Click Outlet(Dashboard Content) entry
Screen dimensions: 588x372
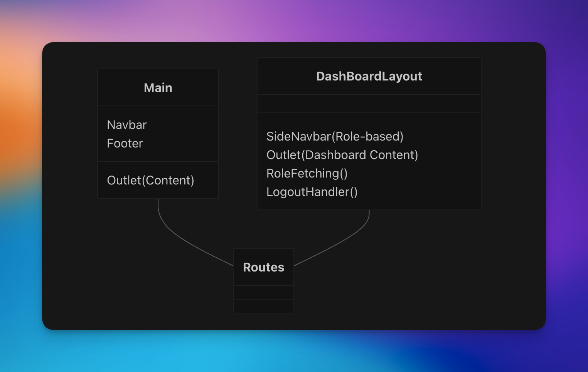point(342,155)
